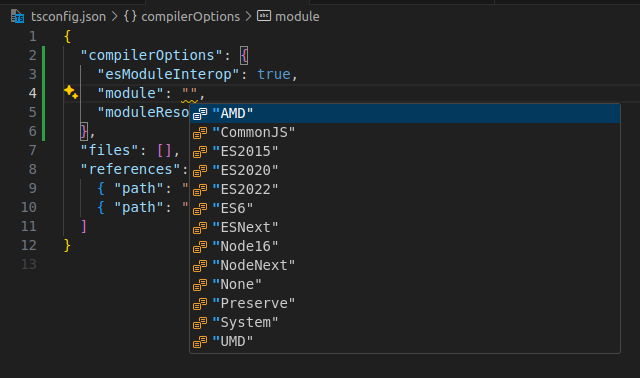
Task: Click the enum icon next to "UMD" suggestion
Action: click(x=200, y=341)
